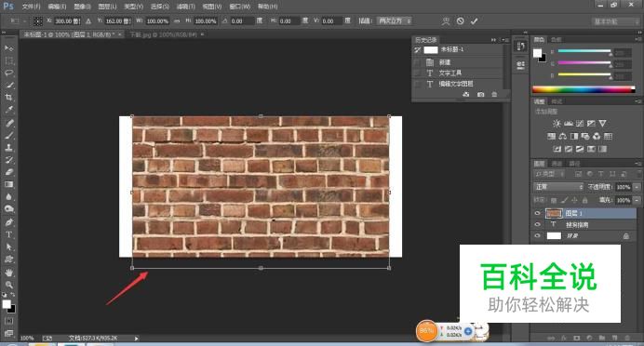Hide layer 图层 1 with eye icon
The width and height of the screenshot is (644, 346).
pos(537,213)
